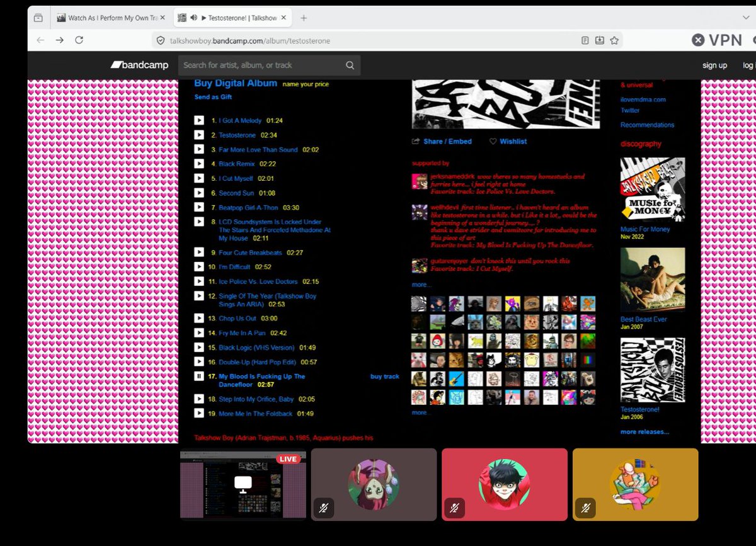
Task: Open the Twitter link
Action: (630, 110)
